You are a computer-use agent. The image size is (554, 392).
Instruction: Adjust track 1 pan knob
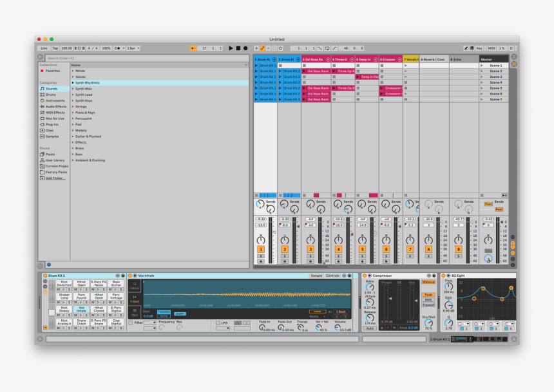[x=261, y=240]
